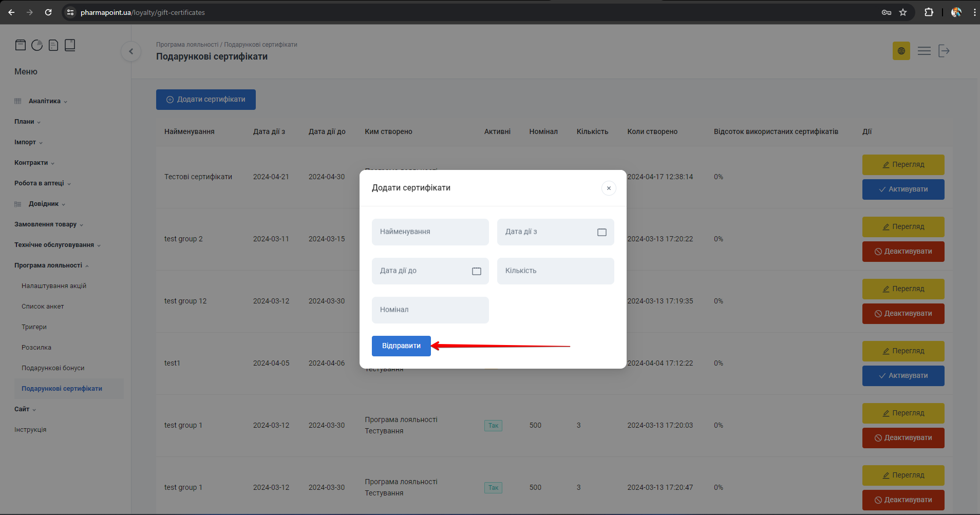Click 'Деактивувати' for the test group 12 row
This screenshot has width=980, height=515.
click(903, 314)
